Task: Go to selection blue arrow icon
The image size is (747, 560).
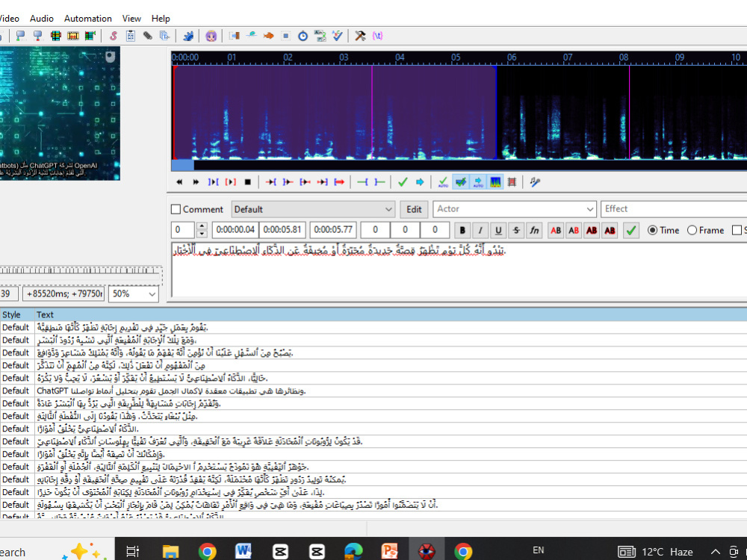Action: 420,182
